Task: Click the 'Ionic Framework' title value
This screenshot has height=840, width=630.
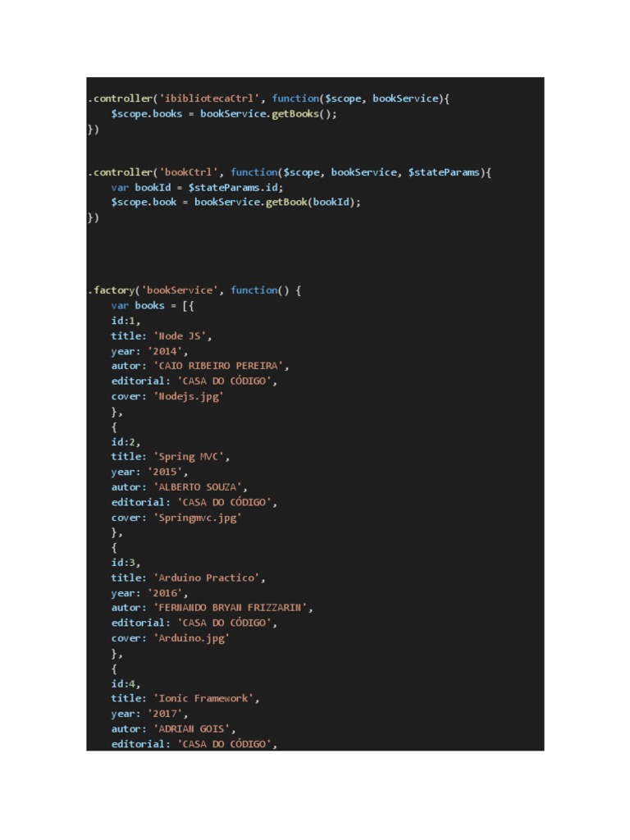Action: point(208,699)
